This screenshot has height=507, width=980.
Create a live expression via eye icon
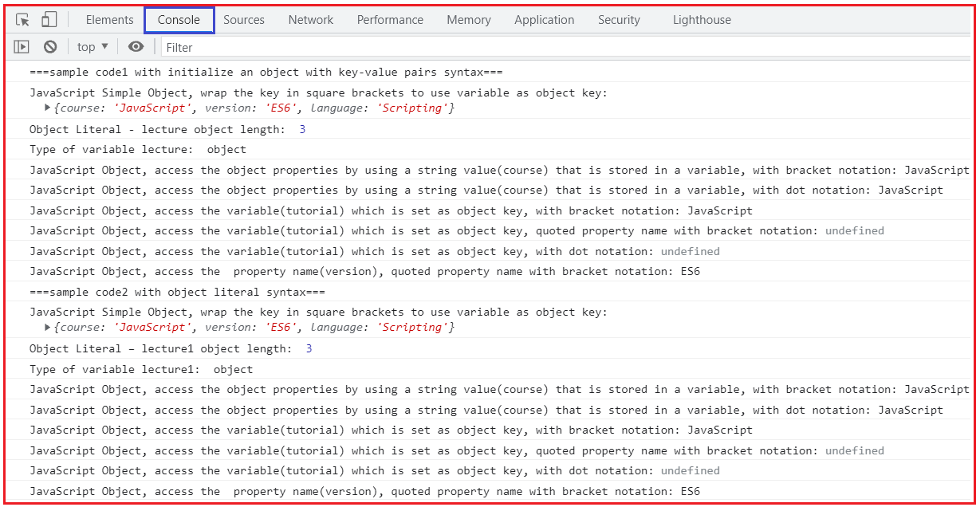[x=136, y=47]
